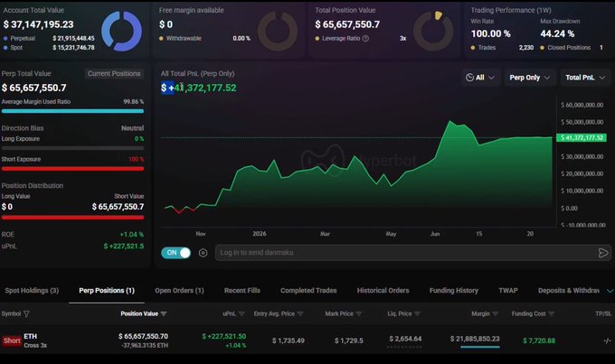This screenshot has width=615, height=364.
Task: Expand the tab list chevron
Action: point(610,291)
